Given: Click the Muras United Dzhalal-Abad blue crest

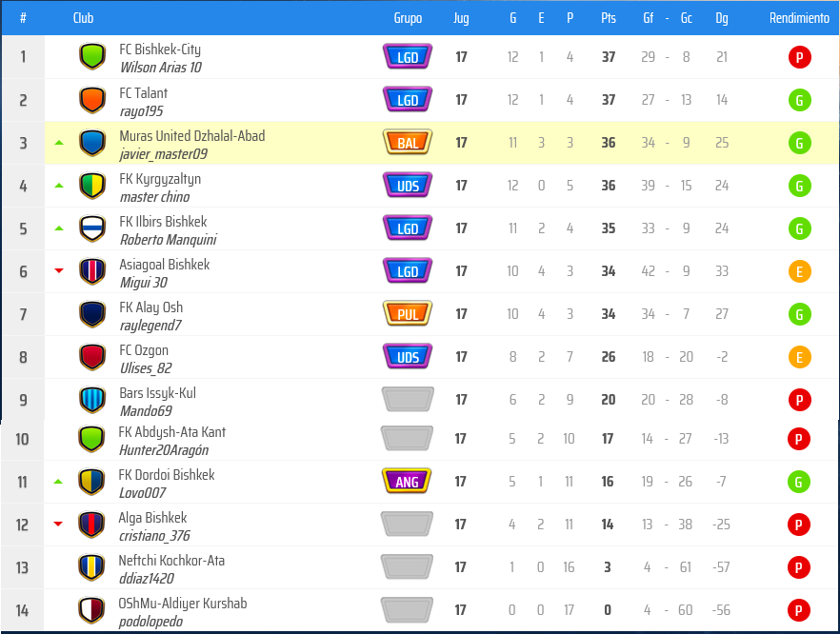Looking at the screenshot, I should click(x=92, y=143).
